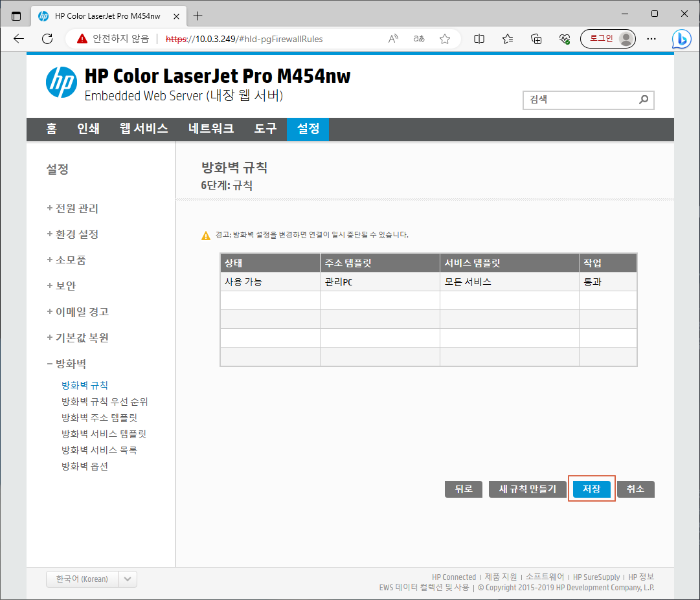Open 방화벽 서비스 템플릿 link
This screenshot has width=700, height=600.
tap(104, 434)
